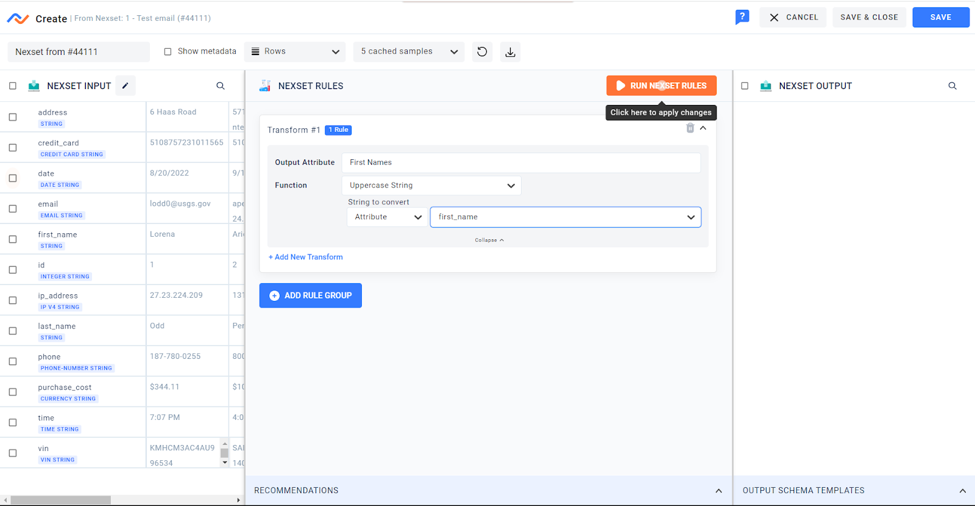Enable the Show metadata checkbox

(x=168, y=52)
